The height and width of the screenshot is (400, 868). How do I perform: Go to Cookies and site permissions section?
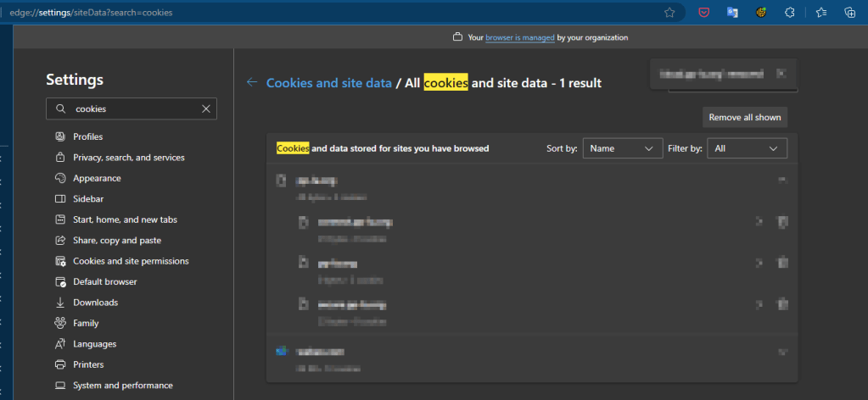[x=131, y=261]
